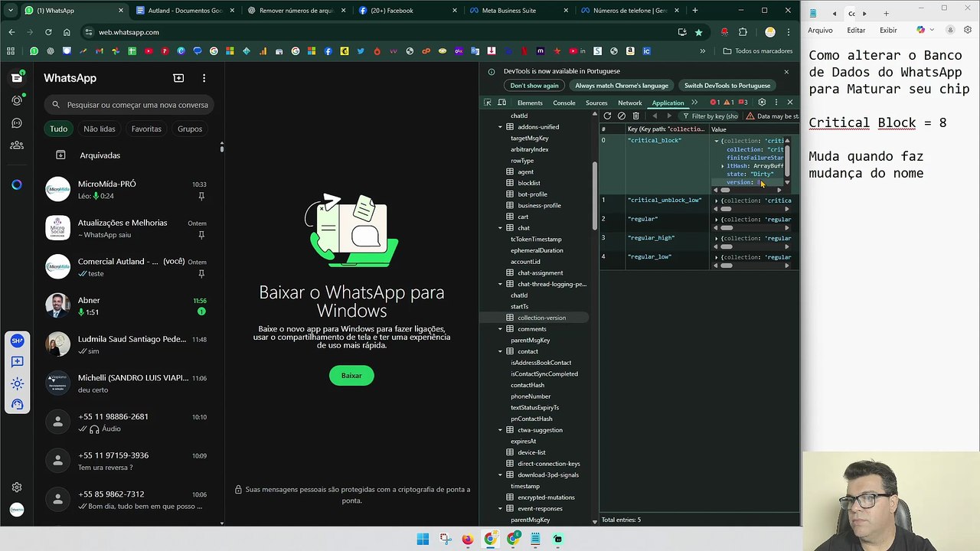This screenshot has height=551, width=980.
Task: Switch to the Console tab in DevTools
Action: 564,103
